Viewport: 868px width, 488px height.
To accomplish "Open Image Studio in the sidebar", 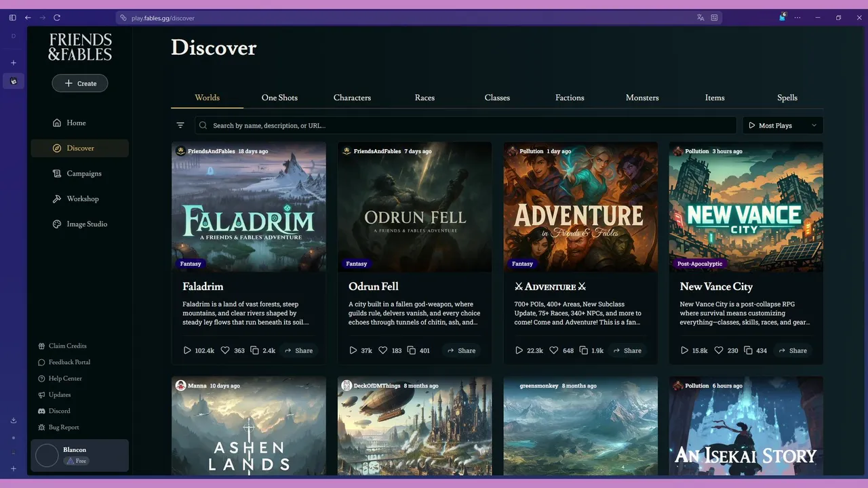I will [x=79, y=224].
